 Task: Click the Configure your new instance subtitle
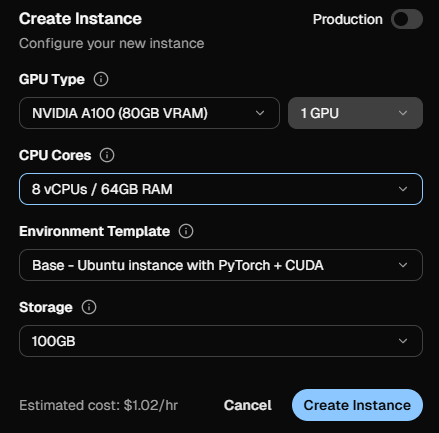tap(112, 44)
